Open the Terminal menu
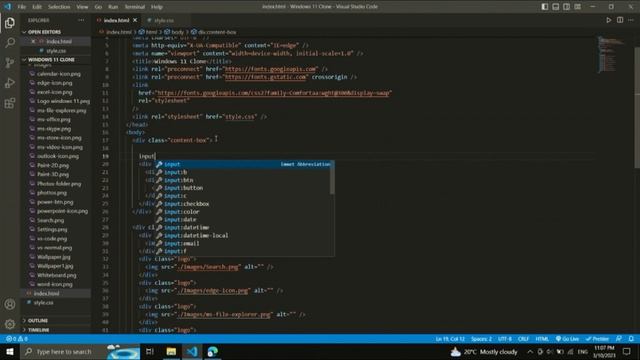640x360 pixels. 135,7
